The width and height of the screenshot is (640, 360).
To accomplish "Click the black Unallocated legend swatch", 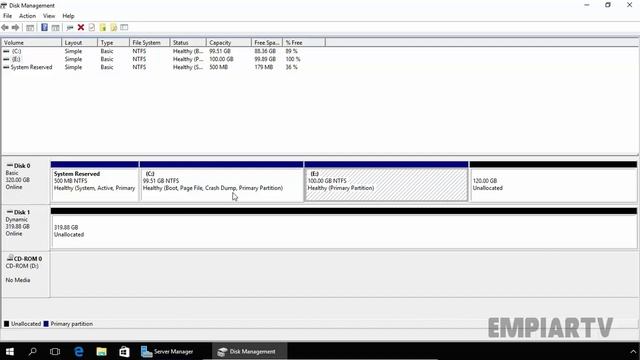I will tap(6, 324).
